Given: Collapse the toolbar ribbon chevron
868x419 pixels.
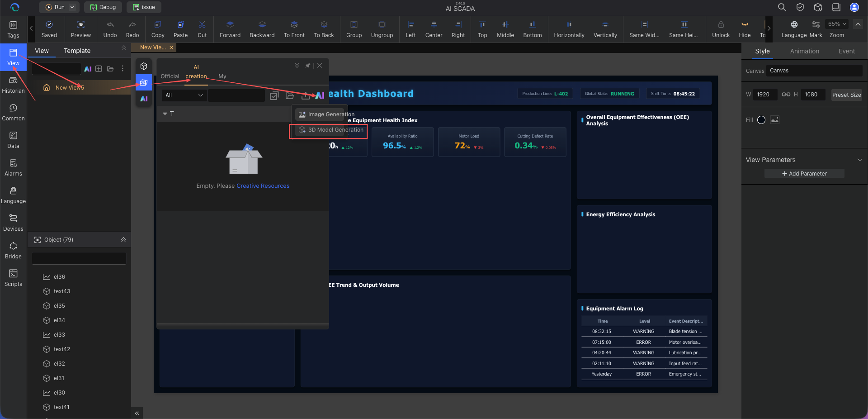Looking at the screenshot, I should click(x=858, y=24).
